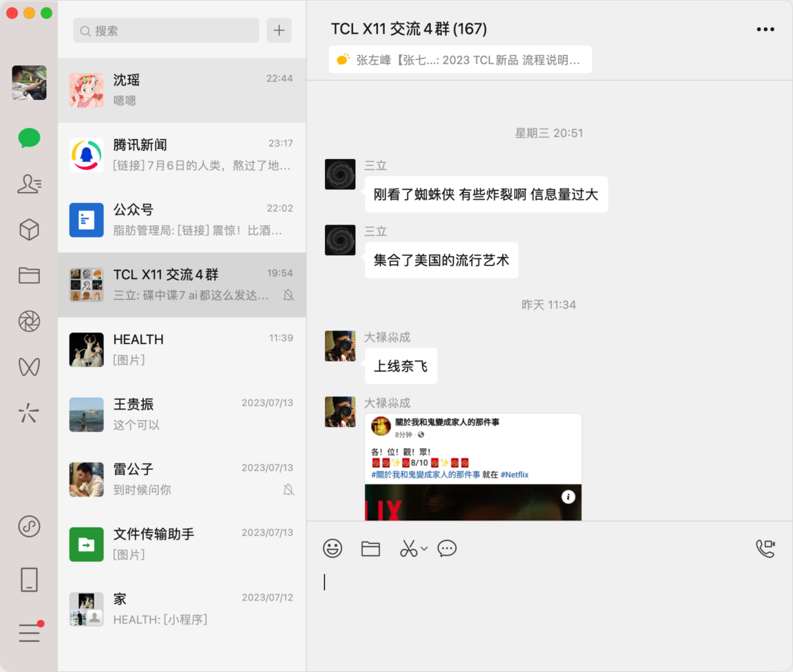
Task: Click the 昨天 11:34 timestamp
Action: pos(549,304)
